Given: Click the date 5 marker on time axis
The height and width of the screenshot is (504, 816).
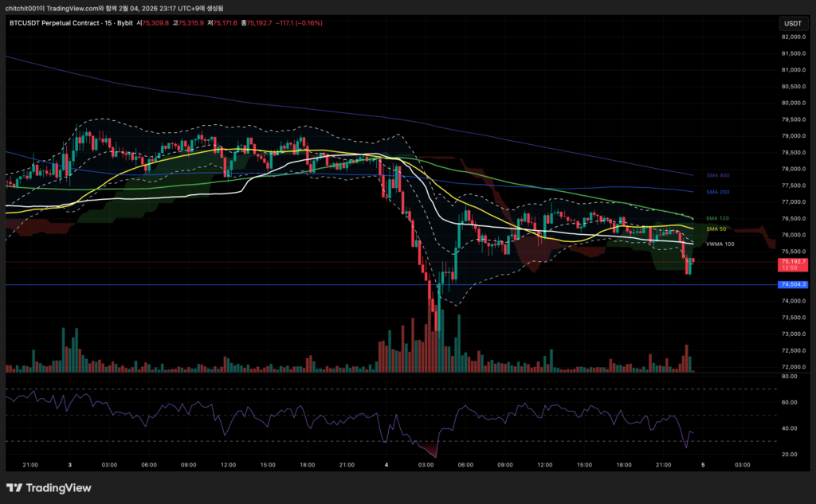Looking at the screenshot, I should coord(702,464).
